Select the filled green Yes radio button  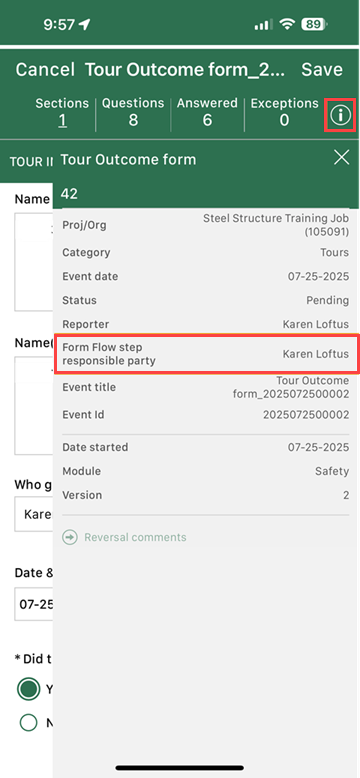pyautogui.click(x=28, y=688)
